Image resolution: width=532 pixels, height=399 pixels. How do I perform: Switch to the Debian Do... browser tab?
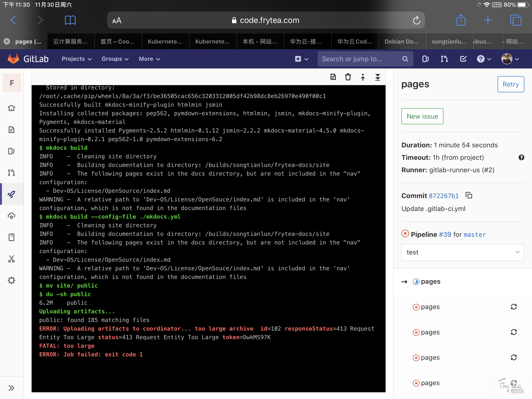click(x=401, y=42)
